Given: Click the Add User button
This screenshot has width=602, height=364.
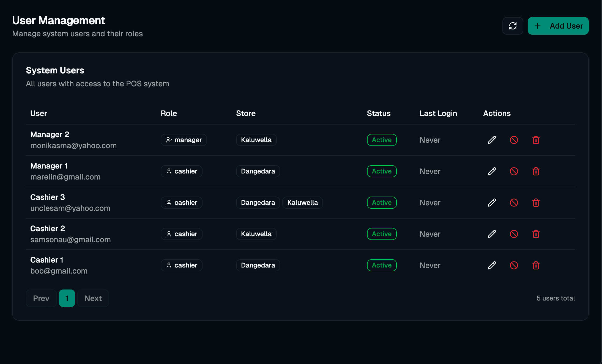Looking at the screenshot, I should coord(558,26).
